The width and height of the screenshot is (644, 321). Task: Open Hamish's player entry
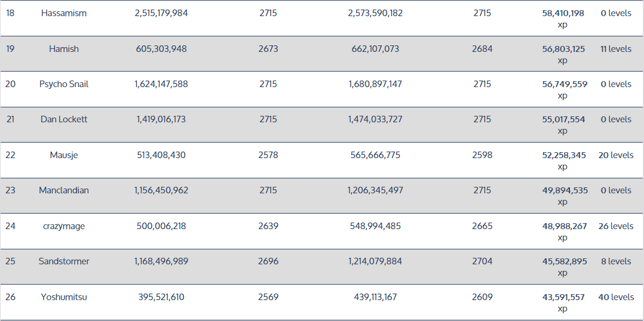pyautogui.click(x=64, y=49)
